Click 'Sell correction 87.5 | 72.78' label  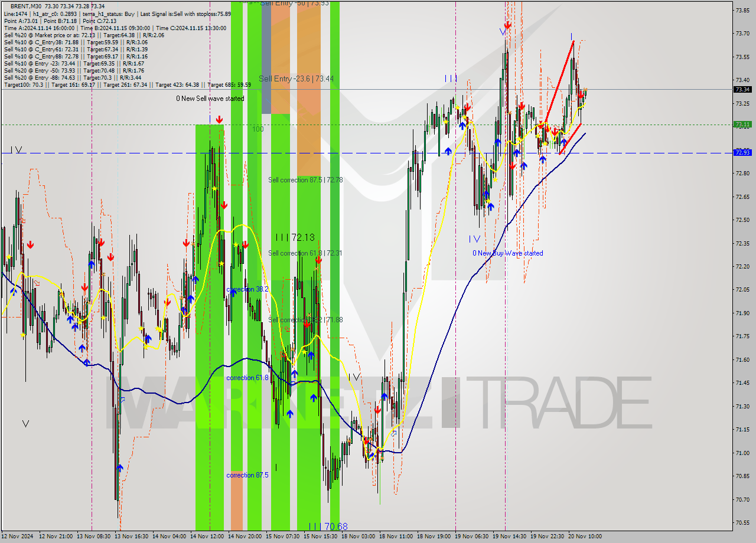pos(305,180)
